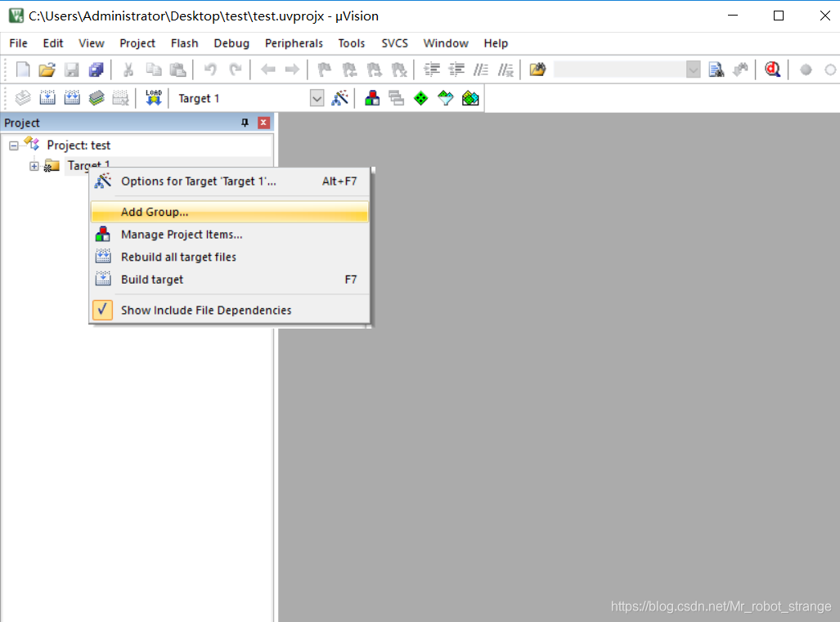
Task: Open Target Options with the magic wand icon
Action: [339, 98]
